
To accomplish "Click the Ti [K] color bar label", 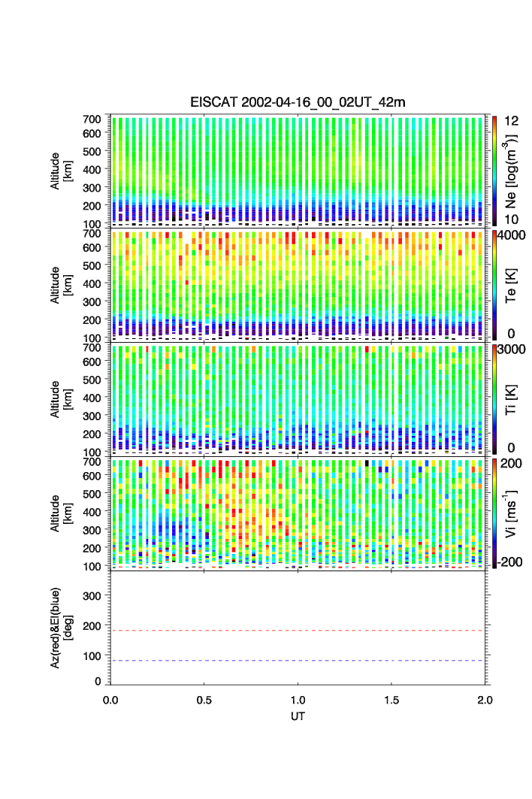I will point(513,399).
